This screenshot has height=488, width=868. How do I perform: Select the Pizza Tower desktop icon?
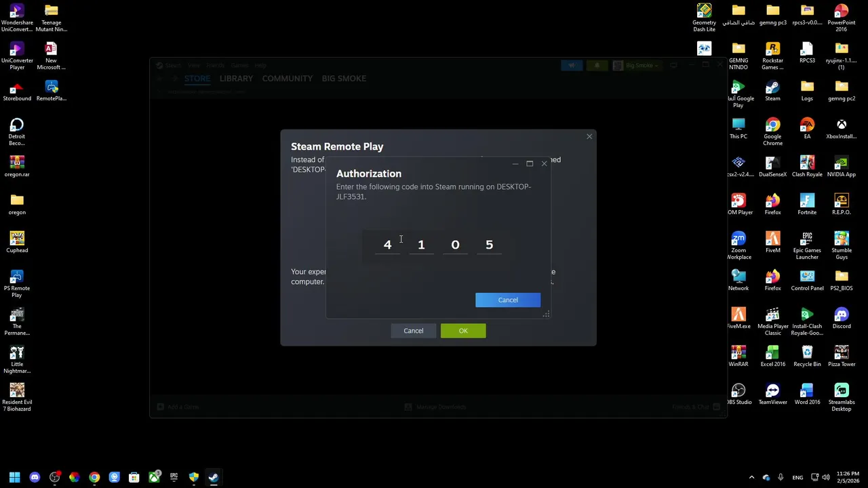point(841,357)
